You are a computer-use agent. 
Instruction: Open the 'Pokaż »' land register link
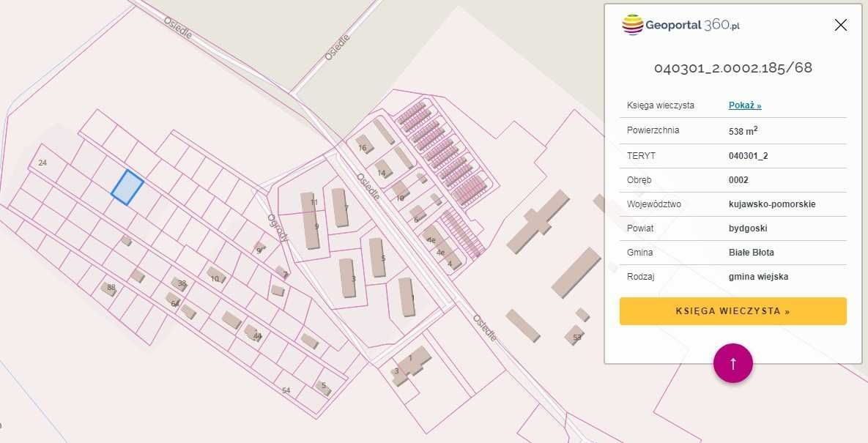[744, 105]
